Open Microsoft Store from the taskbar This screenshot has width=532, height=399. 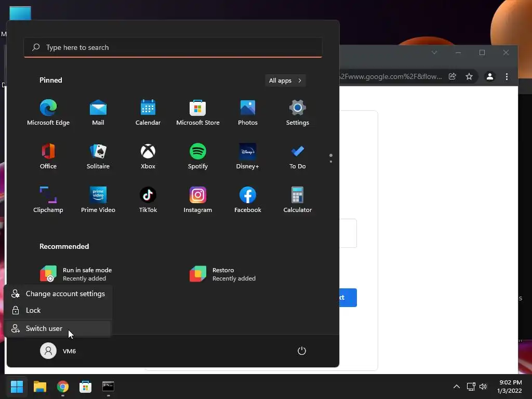86,387
